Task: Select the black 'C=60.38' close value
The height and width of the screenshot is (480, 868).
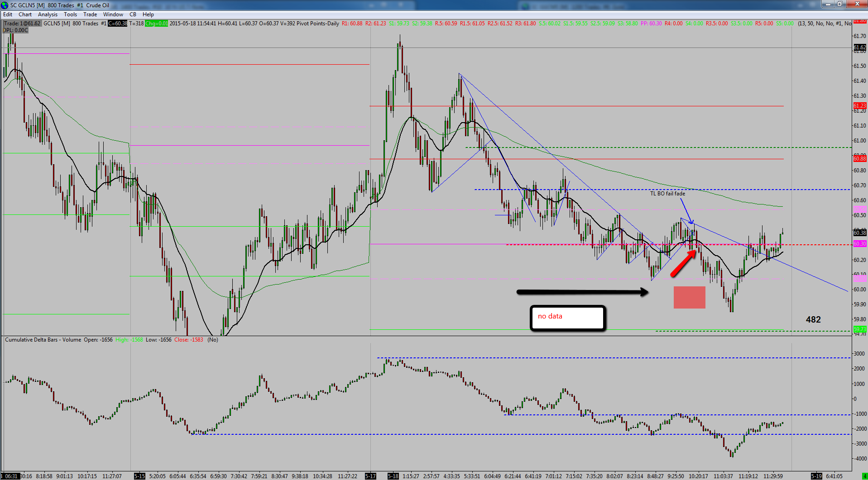Action: tap(118, 24)
